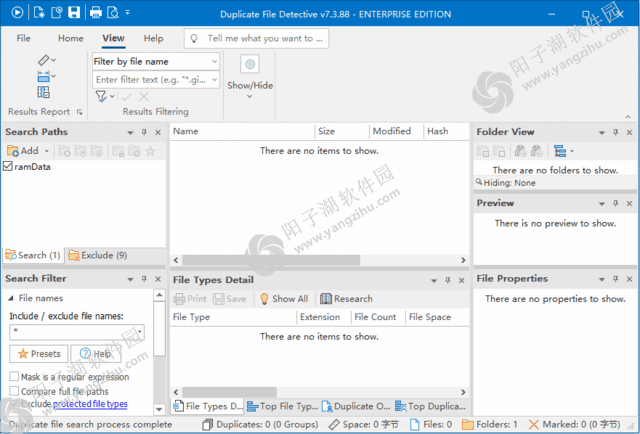Click the Enter filter text field

point(151,80)
